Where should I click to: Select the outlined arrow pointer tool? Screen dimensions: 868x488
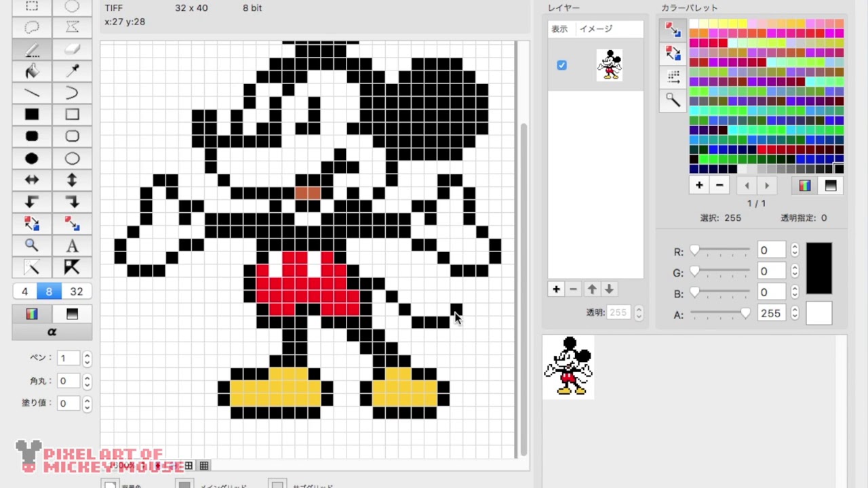coord(32,267)
